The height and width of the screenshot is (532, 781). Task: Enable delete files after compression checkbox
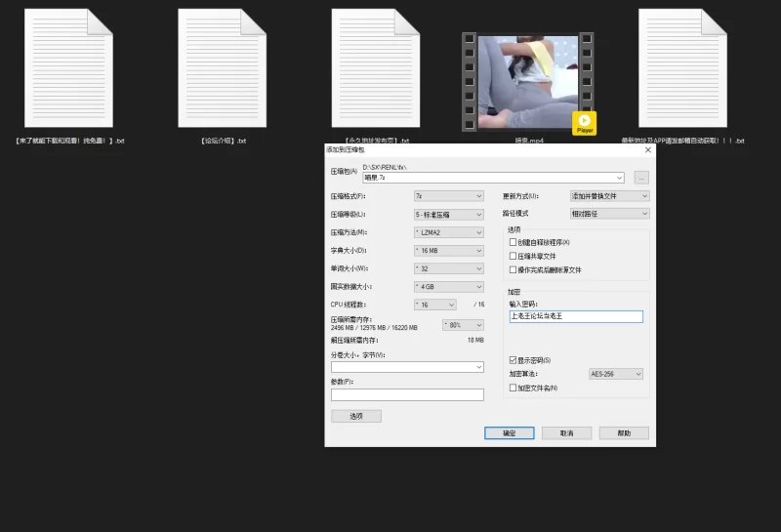(x=513, y=270)
